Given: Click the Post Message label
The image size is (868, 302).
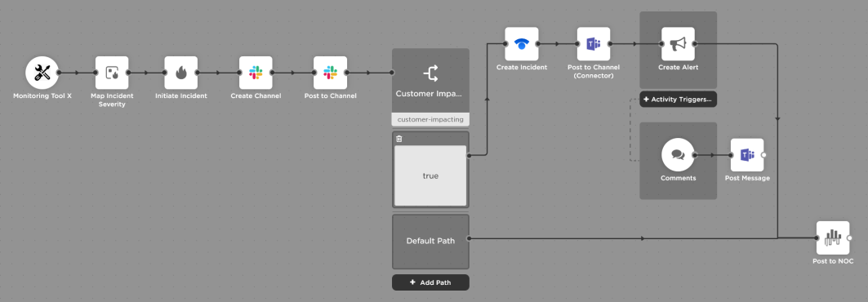Looking at the screenshot, I should pos(747,178).
